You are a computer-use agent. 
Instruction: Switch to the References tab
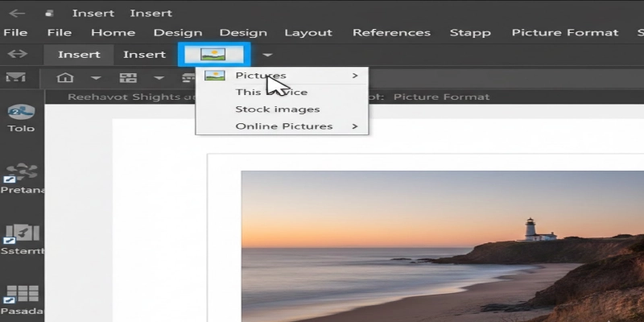tap(391, 33)
